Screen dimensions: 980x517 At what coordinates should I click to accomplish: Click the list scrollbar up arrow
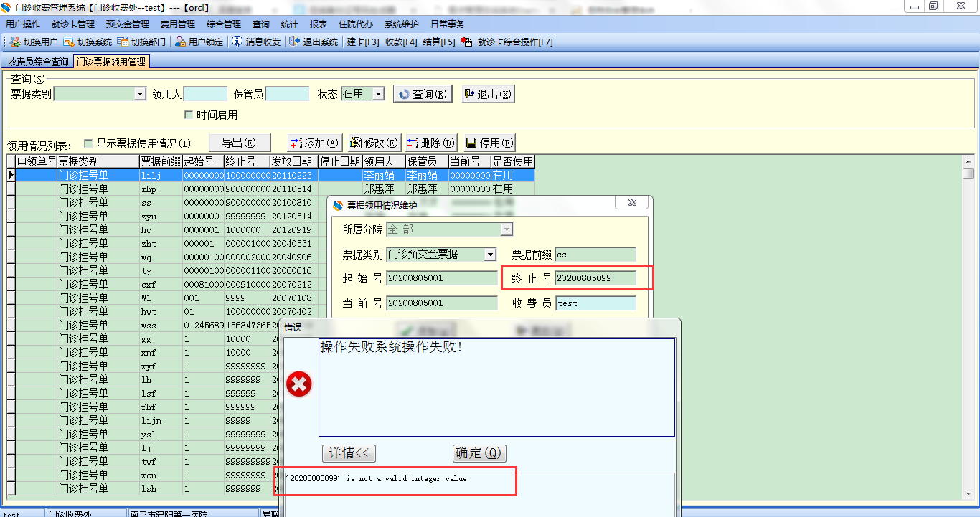tap(969, 160)
